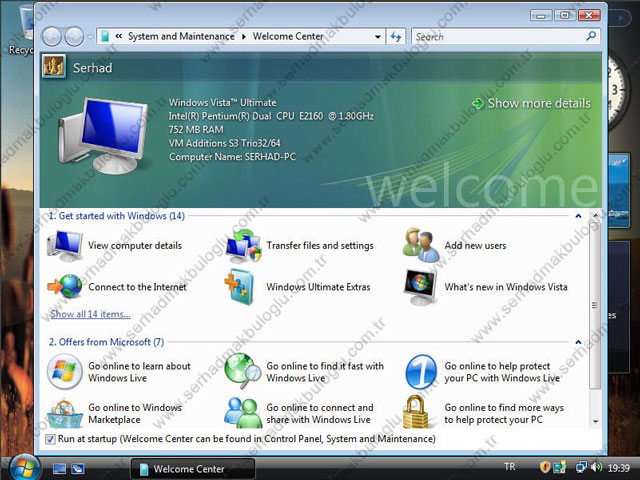Open the View computer details icon

click(65, 245)
